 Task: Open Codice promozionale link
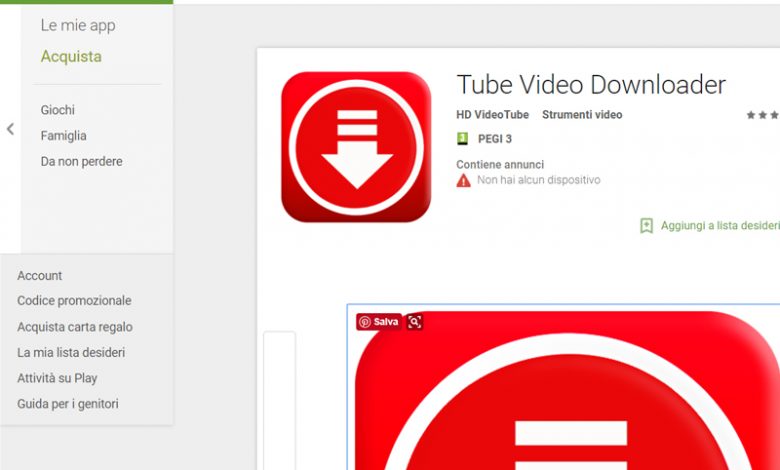coord(74,301)
